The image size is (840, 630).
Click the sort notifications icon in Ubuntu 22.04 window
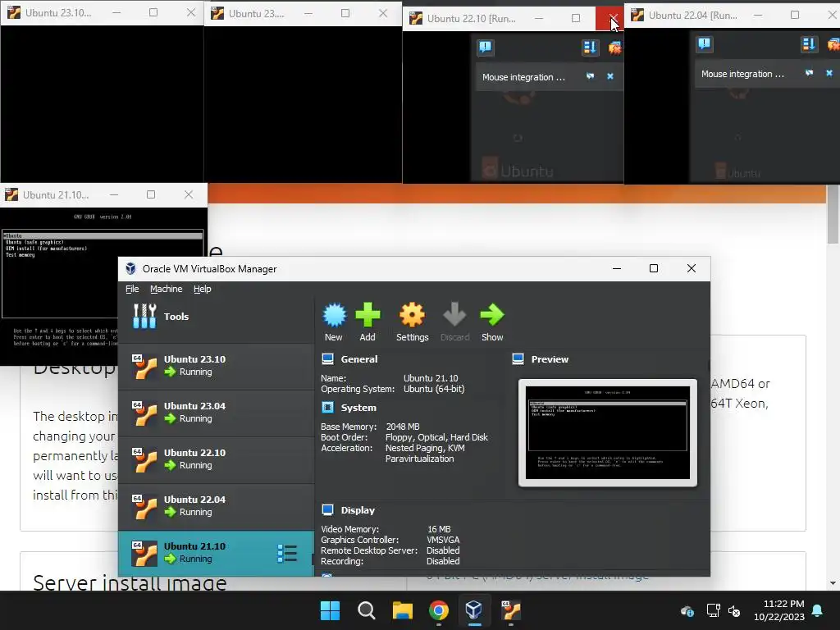tap(809, 44)
